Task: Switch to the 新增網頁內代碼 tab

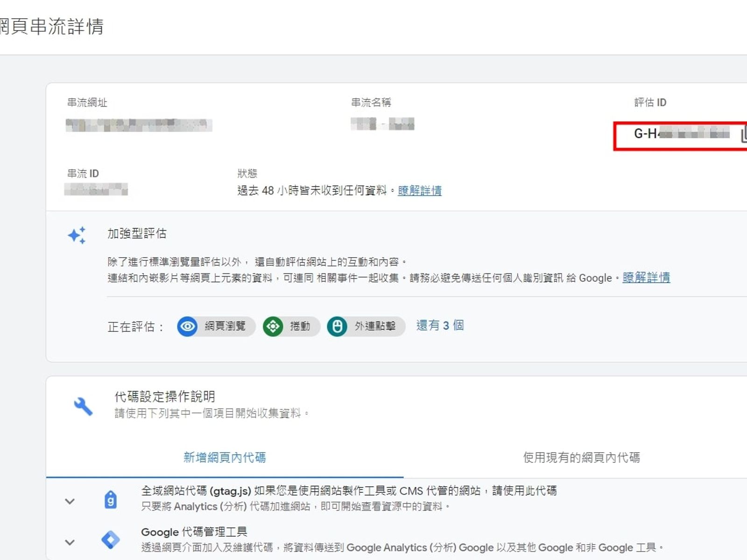Action: pyautogui.click(x=225, y=457)
